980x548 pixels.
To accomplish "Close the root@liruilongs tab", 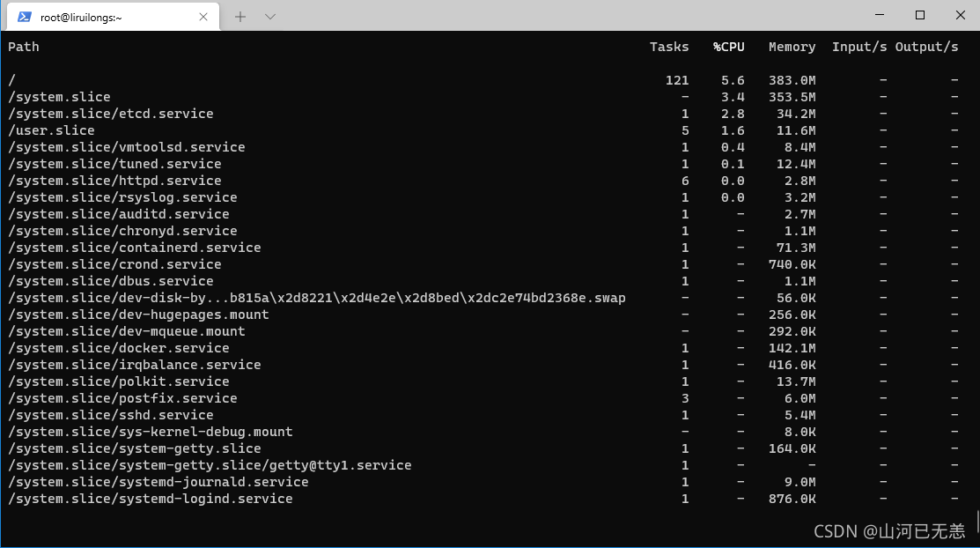I will 203,17.
